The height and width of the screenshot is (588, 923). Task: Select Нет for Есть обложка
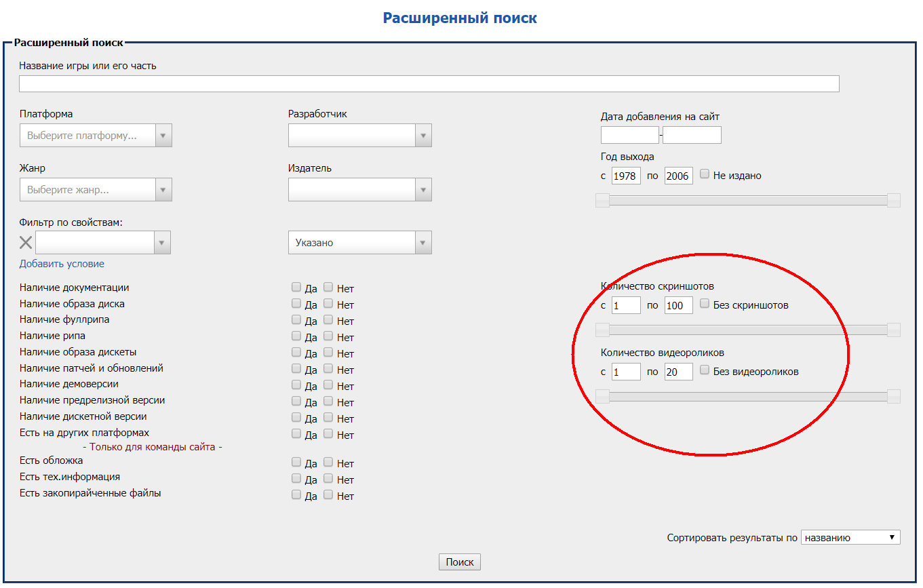click(328, 462)
